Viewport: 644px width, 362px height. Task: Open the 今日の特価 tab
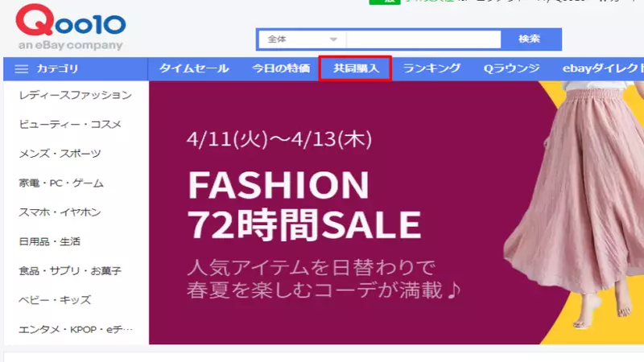pos(281,68)
